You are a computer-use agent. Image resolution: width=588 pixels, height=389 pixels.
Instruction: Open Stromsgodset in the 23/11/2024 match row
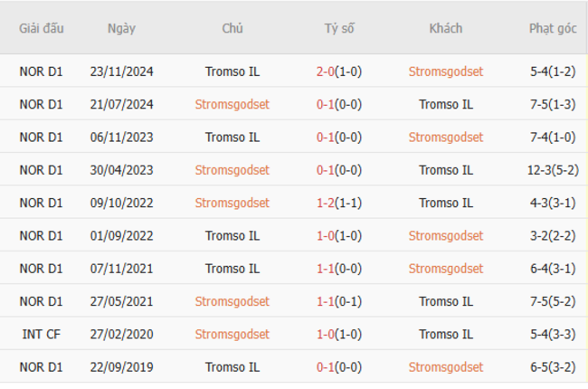pyautogui.click(x=445, y=71)
